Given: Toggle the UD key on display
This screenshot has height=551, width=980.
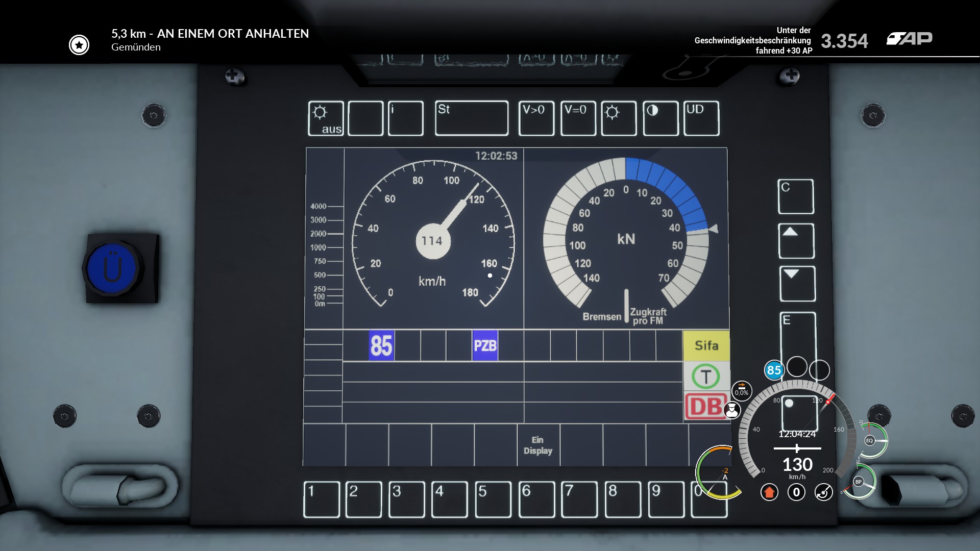Looking at the screenshot, I should (701, 118).
